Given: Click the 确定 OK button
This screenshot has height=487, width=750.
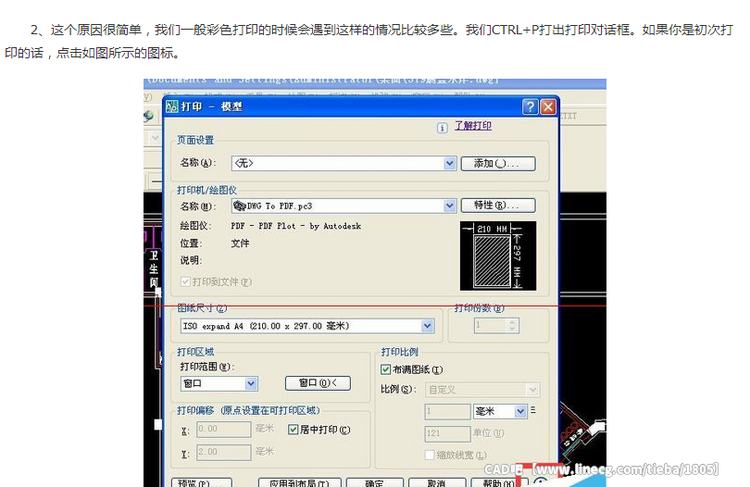Looking at the screenshot, I should click(375, 482).
